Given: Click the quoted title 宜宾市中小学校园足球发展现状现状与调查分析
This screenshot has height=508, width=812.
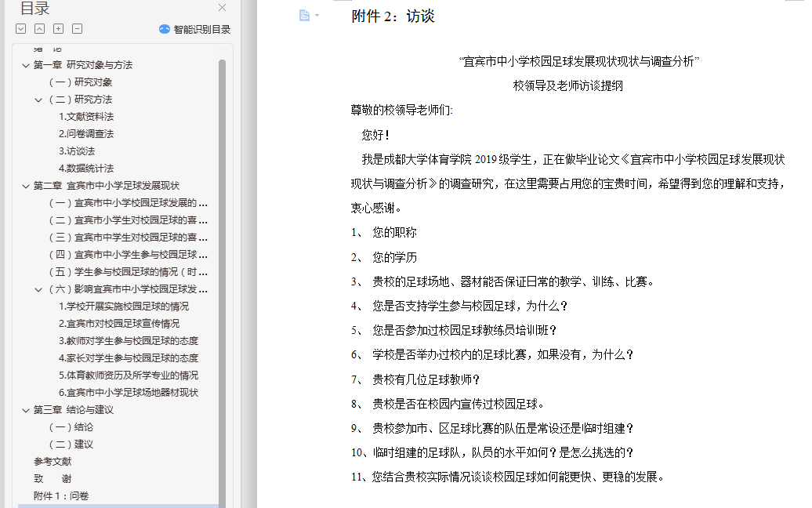Looking at the screenshot, I should (x=579, y=62).
